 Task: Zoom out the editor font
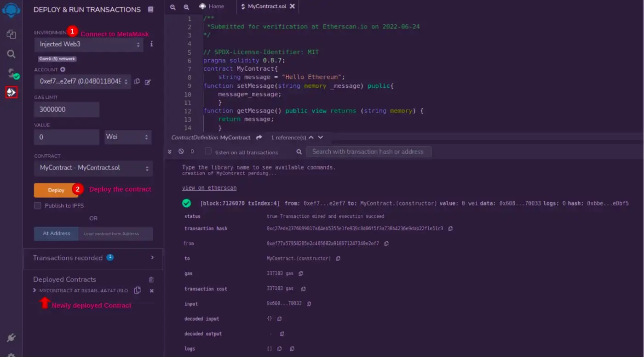173,7
